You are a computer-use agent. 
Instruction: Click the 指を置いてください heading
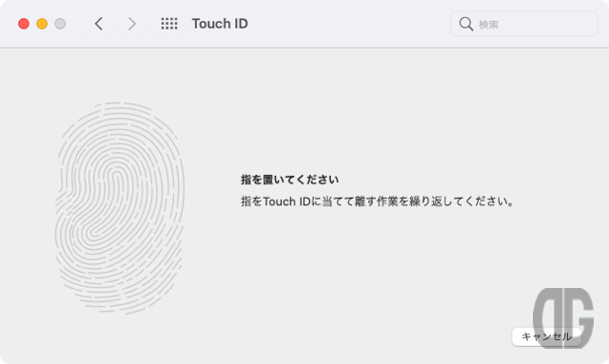pyautogui.click(x=289, y=180)
